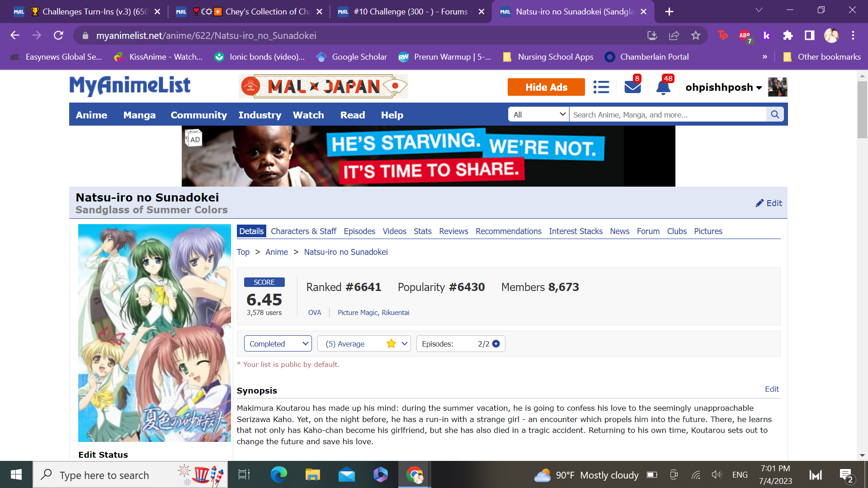Open the Watch nav menu
This screenshot has height=488, width=868.
point(308,115)
